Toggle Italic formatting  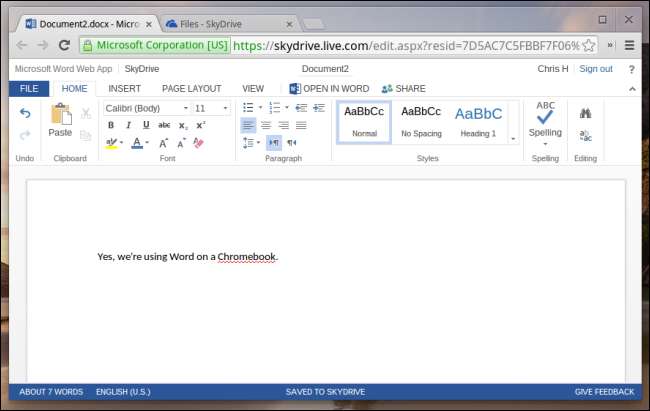tap(128, 125)
